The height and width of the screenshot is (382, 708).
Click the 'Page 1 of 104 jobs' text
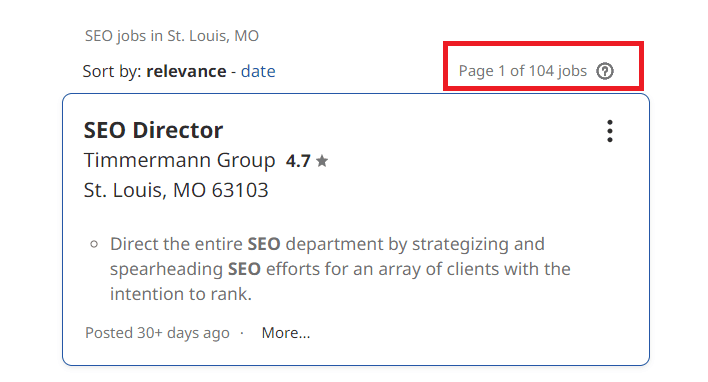(x=522, y=71)
